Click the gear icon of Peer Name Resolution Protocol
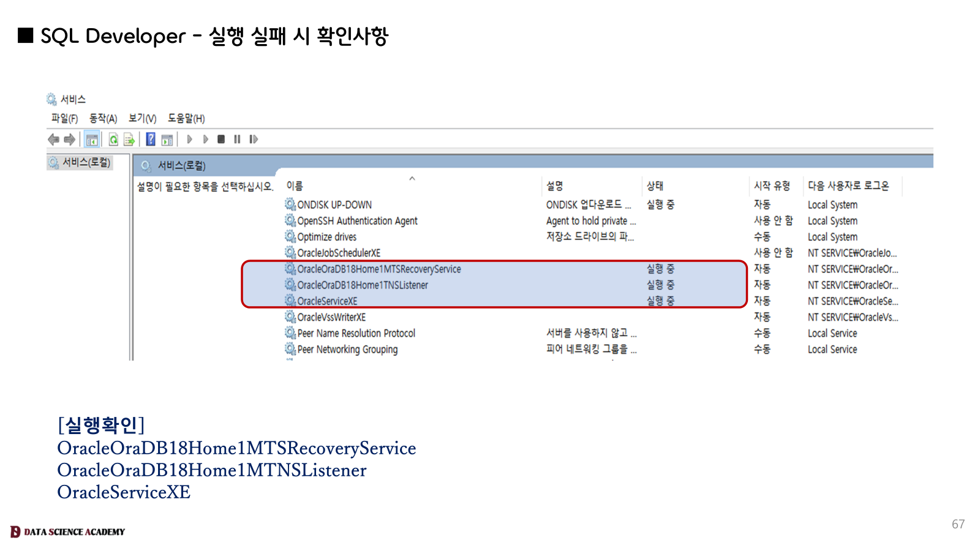This screenshot has width=980, height=551. click(x=290, y=332)
